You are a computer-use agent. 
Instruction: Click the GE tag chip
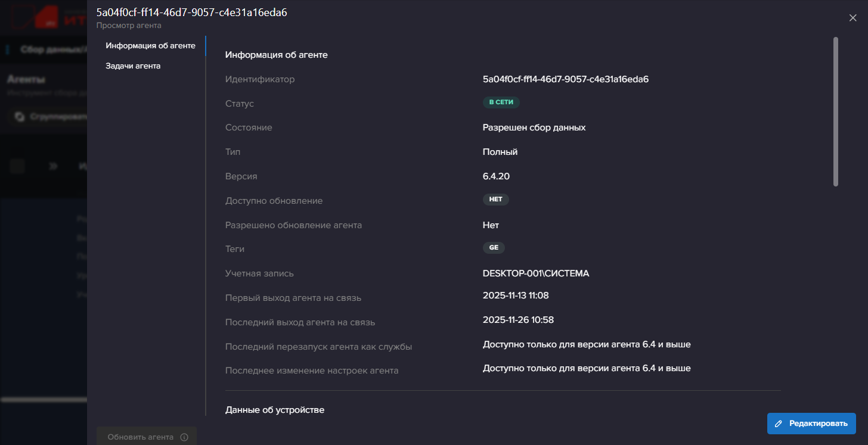click(494, 248)
